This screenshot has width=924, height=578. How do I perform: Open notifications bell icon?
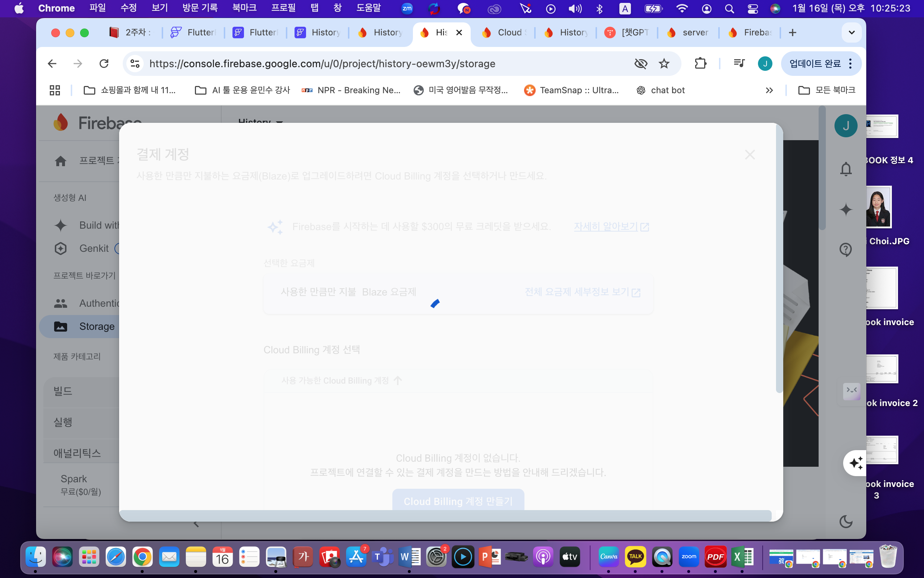[846, 169]
